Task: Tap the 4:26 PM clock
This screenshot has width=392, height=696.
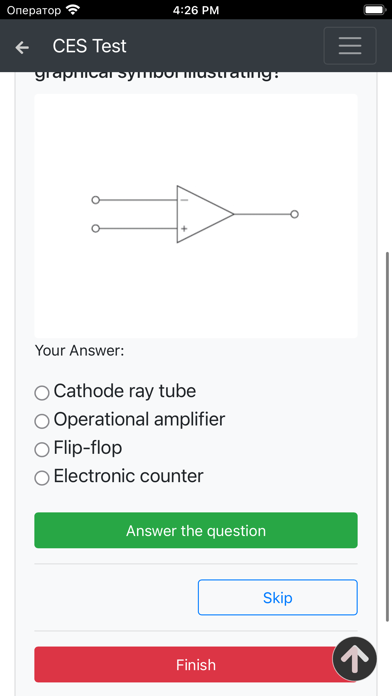Action: 196,10
